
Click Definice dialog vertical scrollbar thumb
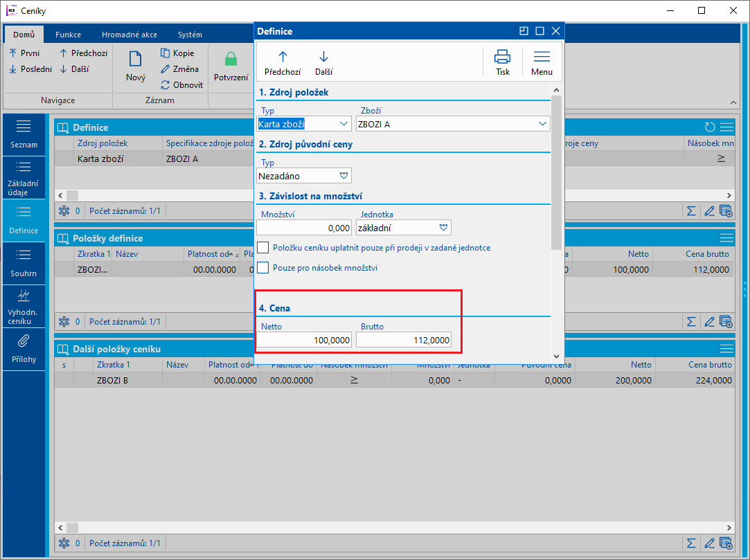(x=556, y=172)
